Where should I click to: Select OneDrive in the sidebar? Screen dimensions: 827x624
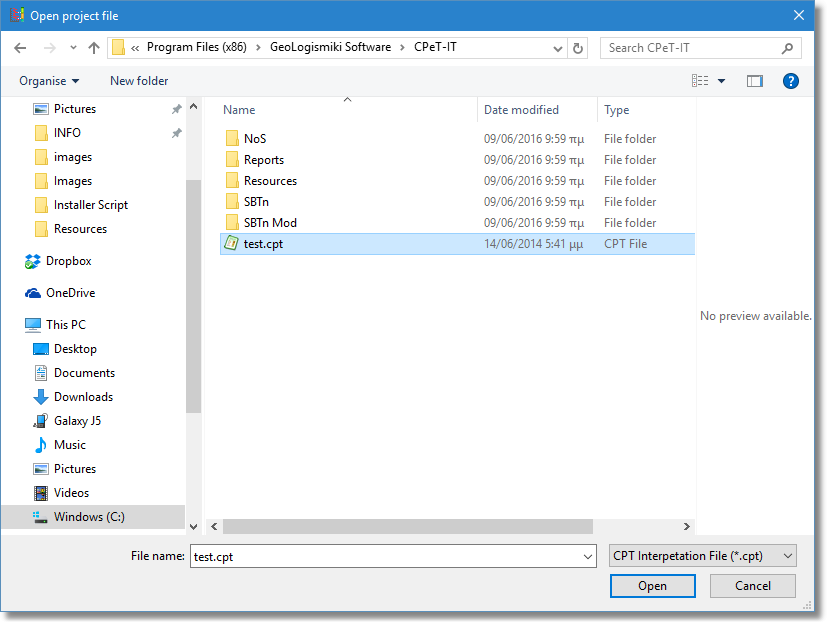(x=70, y=293)
